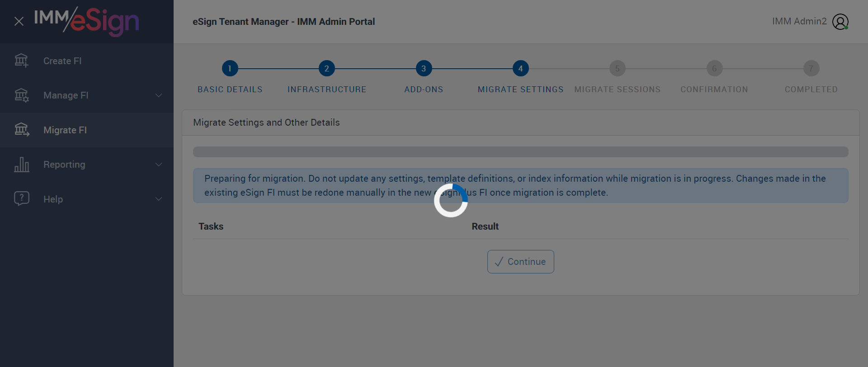Click the Confirmation step label
The image size is (868, 367).
pos(714,89)
